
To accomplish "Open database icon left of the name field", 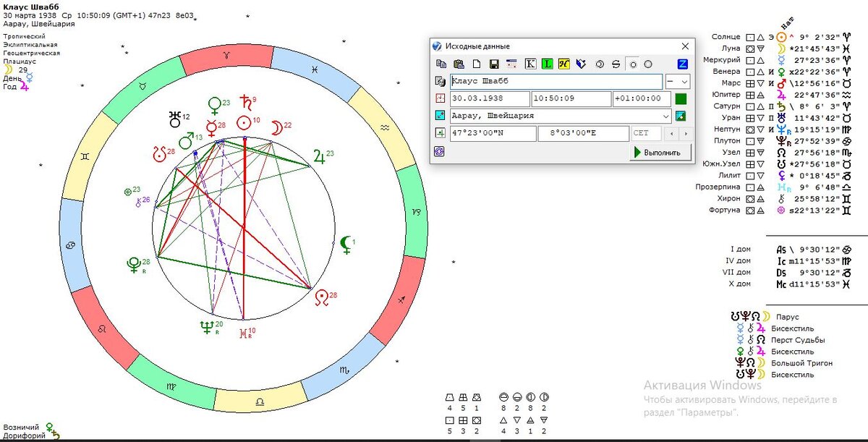I will pyautogui.click(x=439, y=81).
